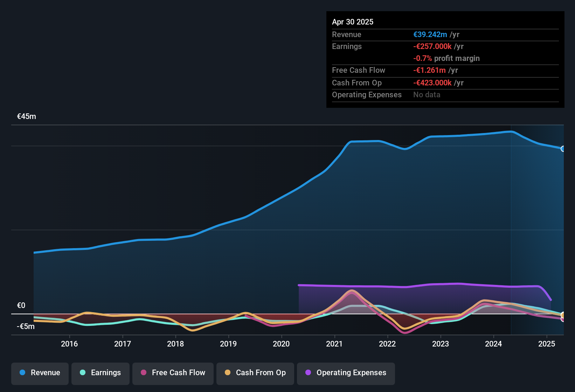
Task: Hide the Free Cash Flow series
Action: (x=173, y=373)
